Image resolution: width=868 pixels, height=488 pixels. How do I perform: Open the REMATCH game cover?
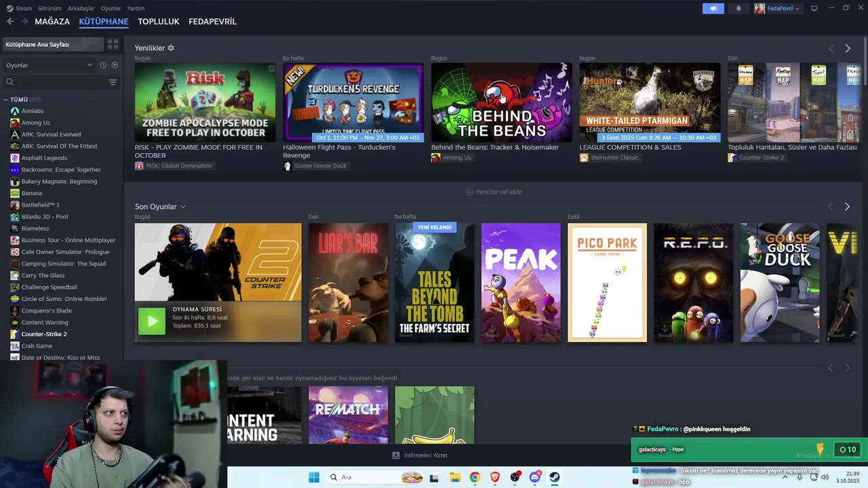(x=348, y=415)
